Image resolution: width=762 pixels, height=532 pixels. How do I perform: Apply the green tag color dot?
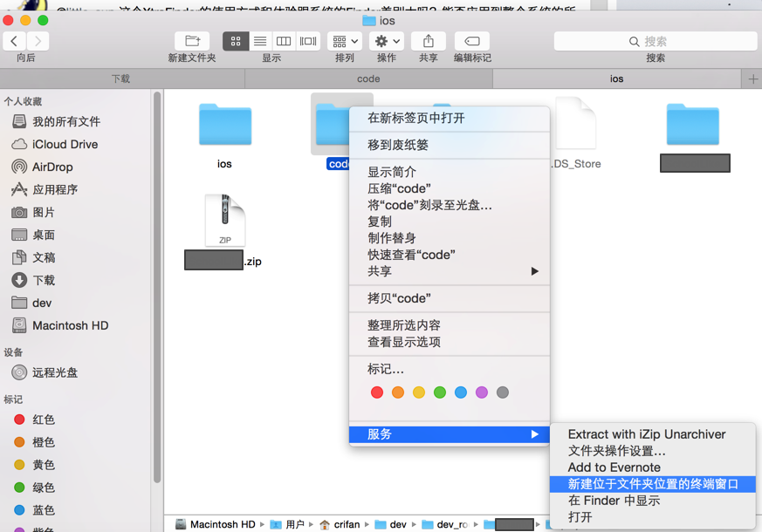[440, 392]
